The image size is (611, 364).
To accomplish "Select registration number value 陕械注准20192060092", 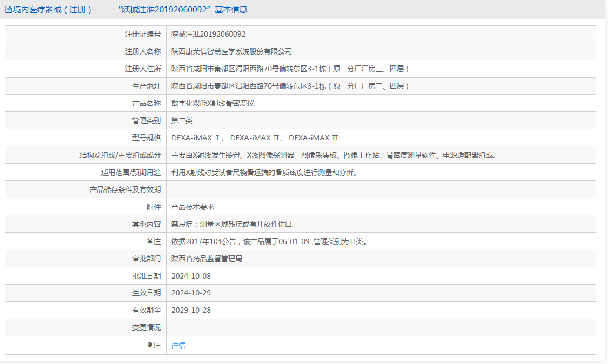I will click(x=209, y=34).
